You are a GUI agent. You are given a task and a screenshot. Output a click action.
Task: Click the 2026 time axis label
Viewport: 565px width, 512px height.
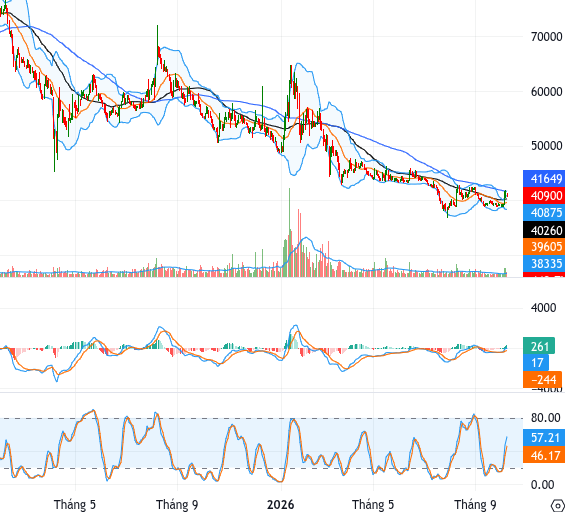(x=281, y=504)
